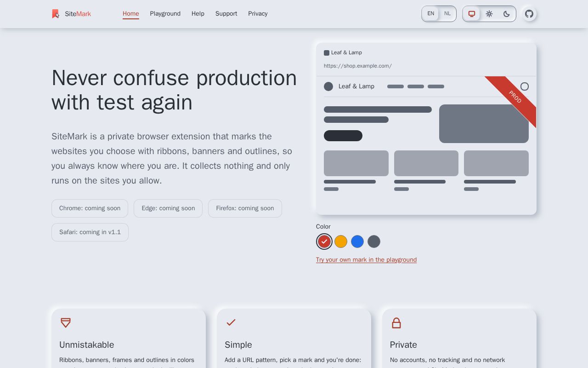The height and width of the screenshot is (368, 588).
Task: Open the GitHub repository icon
Action: [x=529, y=14]
